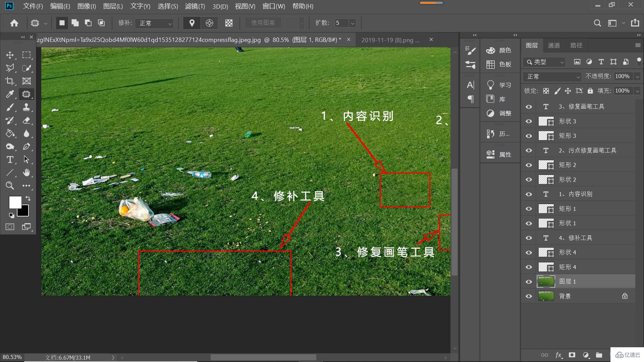644x362 pixels.
Task: Switch to the 路径 tab
Action: point(576,45)
